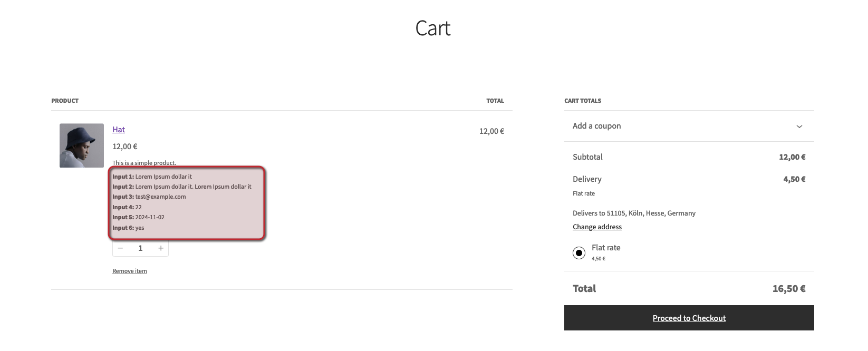Open the Hat product link
This screenshot has width=868, height=351.
(x=119, y=130)
